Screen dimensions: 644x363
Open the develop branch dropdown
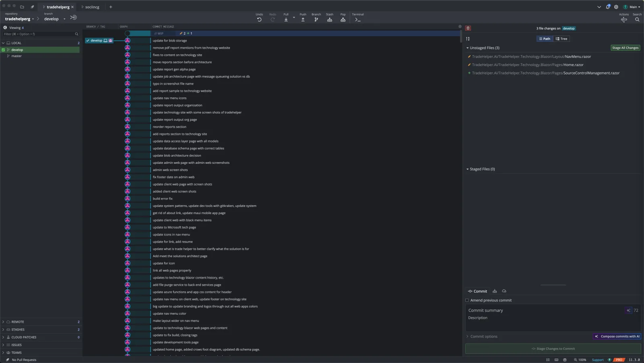coord(55,19)
